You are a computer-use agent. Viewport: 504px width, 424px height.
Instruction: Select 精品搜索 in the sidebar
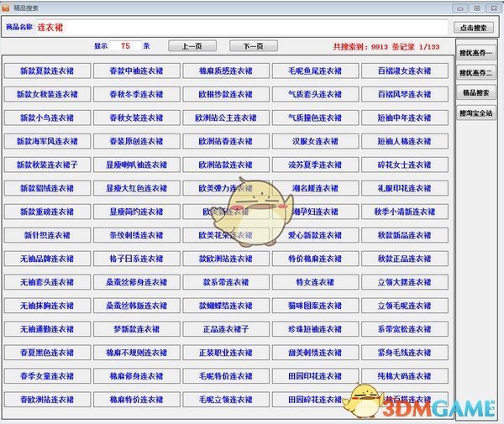[x=476, y=93]
